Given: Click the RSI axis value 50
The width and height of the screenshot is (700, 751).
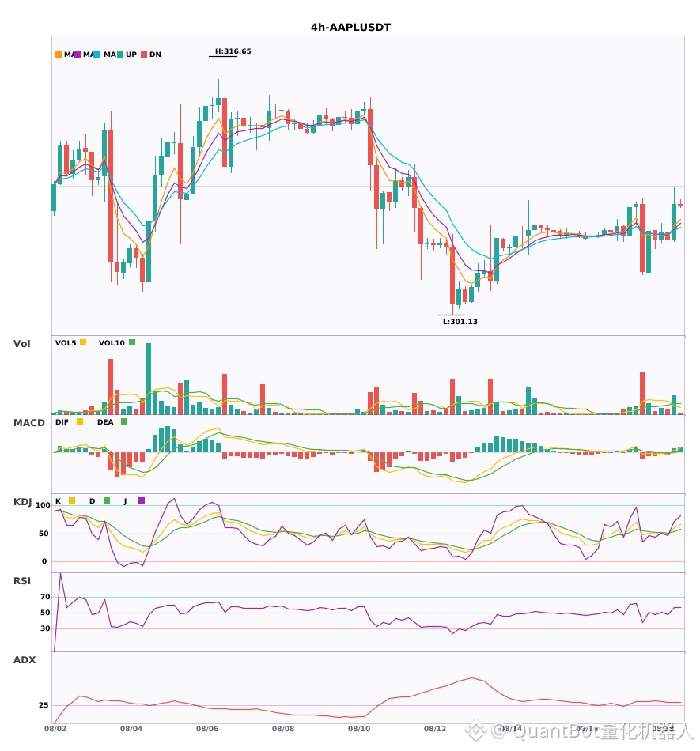Looking at the screenshot, I should point(45,613).
